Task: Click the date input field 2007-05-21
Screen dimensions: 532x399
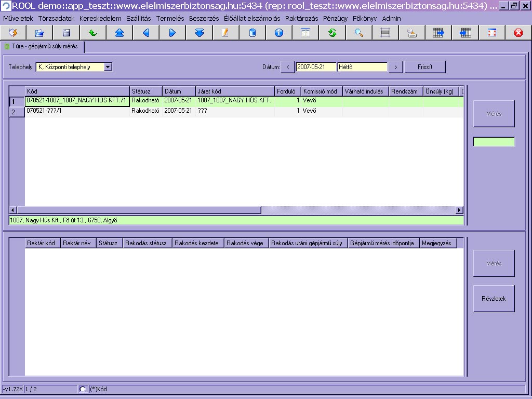Action: point(316,67)
